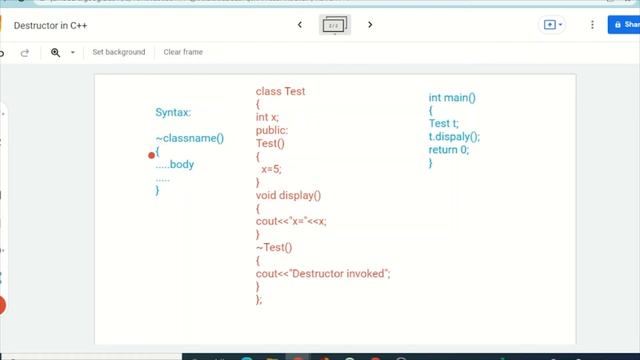This screenshot has height=360, width=640.
Task: Click the 'Test t;' line
Action: (444, 123)
